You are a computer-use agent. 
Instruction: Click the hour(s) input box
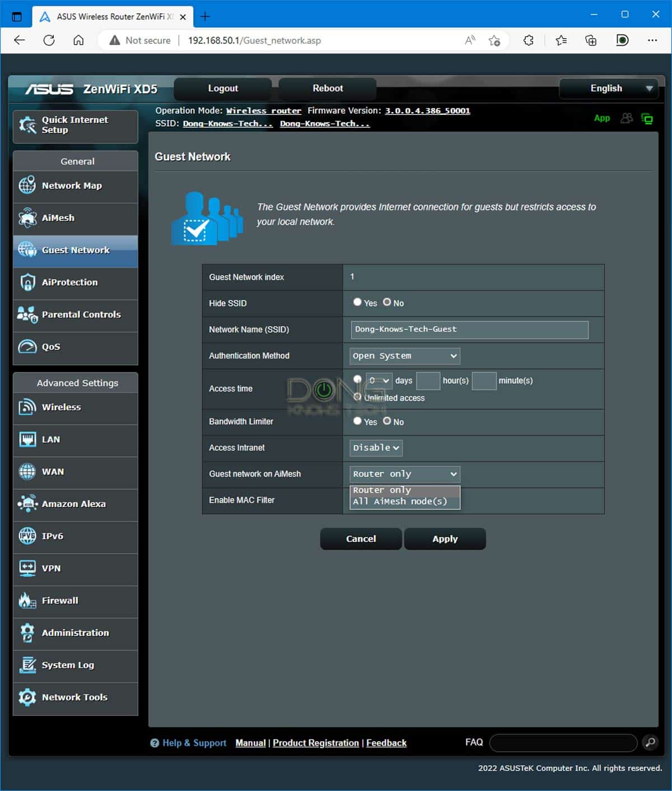428,381
